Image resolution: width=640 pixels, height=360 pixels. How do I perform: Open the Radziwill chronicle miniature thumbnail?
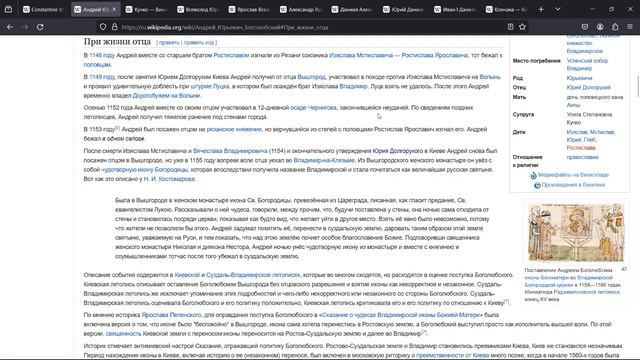point(576,232)
